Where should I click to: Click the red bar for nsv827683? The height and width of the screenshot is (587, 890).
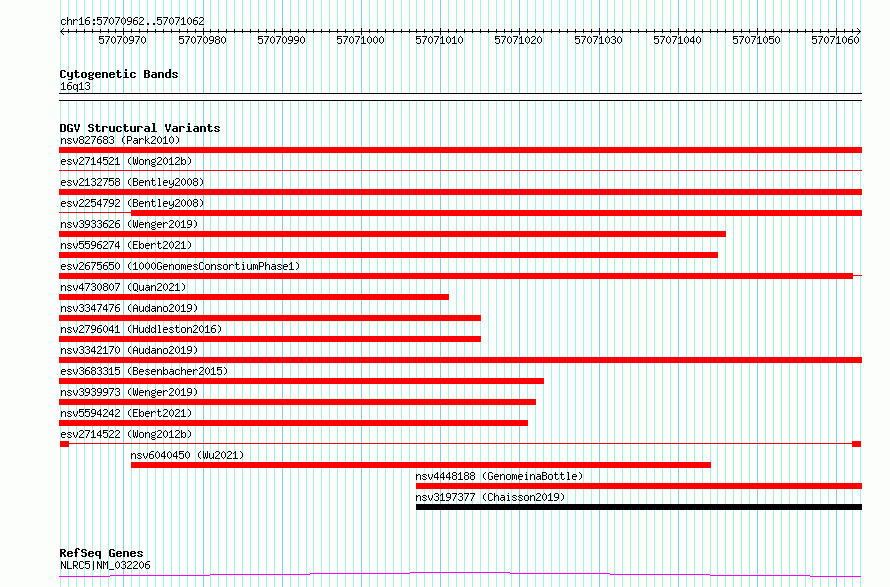[x=460, y=150]
